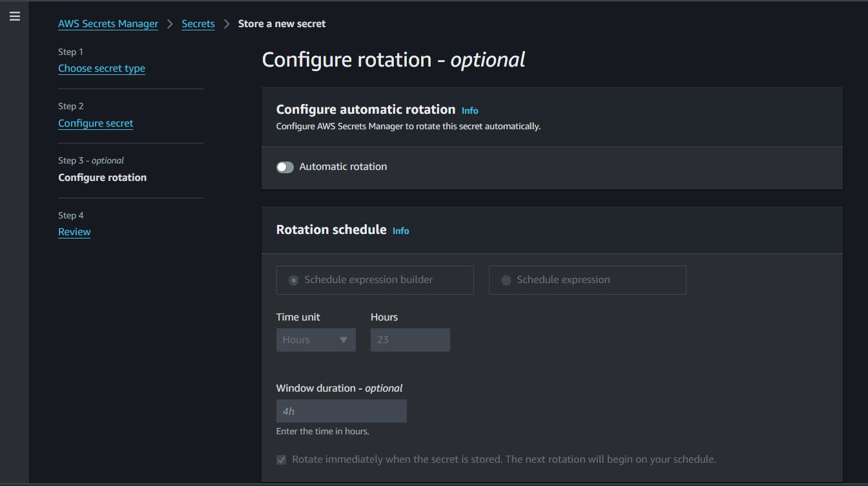Click the 'Step 3 - optional' label

click(91, 160)
